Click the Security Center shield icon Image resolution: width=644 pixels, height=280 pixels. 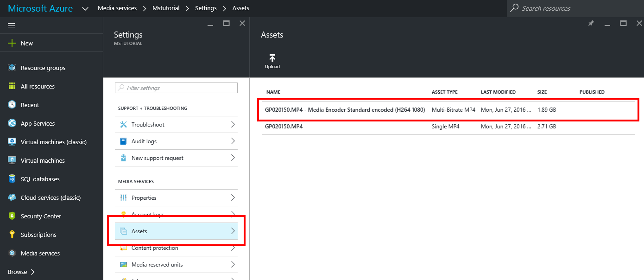coord(12,216)
